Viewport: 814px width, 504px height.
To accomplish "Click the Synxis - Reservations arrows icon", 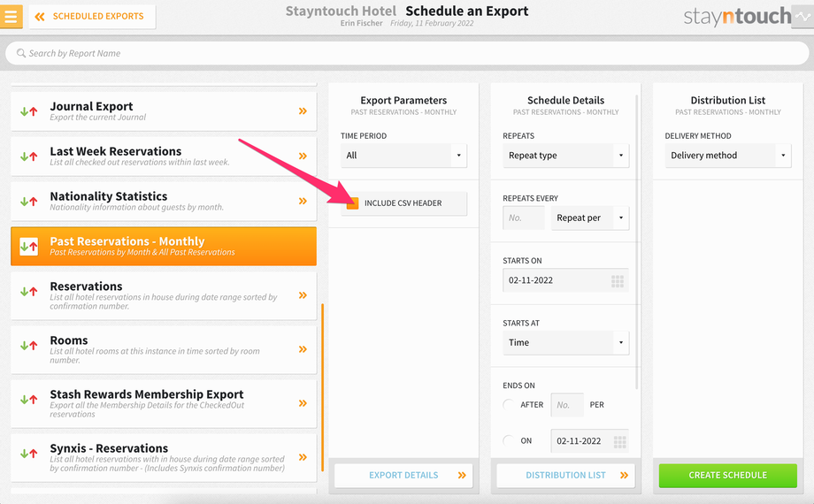I will pyautogui.click(x=28, y=454).
